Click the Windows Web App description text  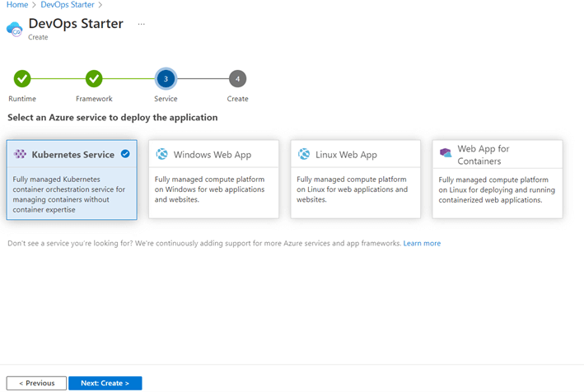tap(210, 189)
